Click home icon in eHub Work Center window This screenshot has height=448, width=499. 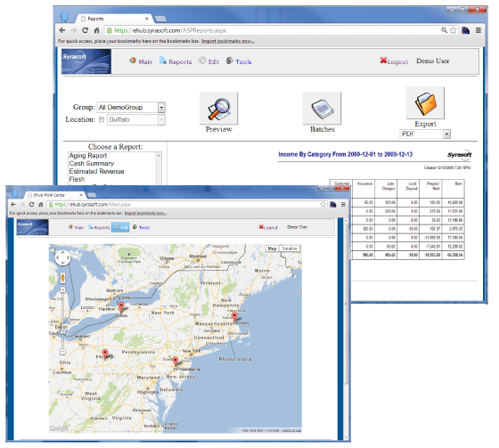41,204
